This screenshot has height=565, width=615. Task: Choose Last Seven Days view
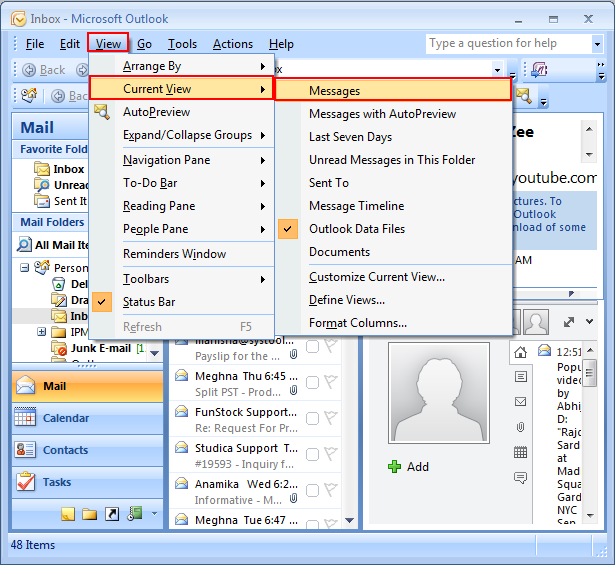point(393,137)
